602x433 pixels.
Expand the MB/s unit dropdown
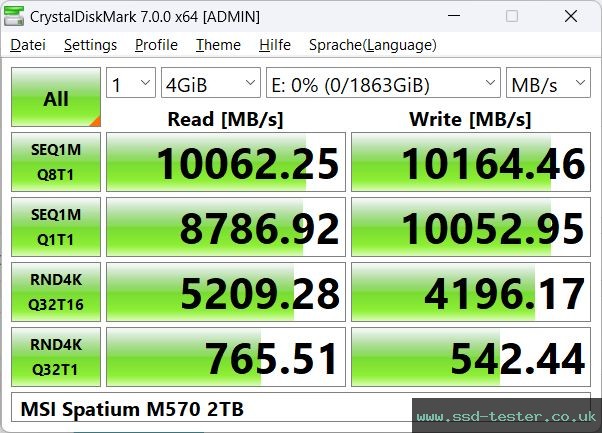(x=548, y=83)
